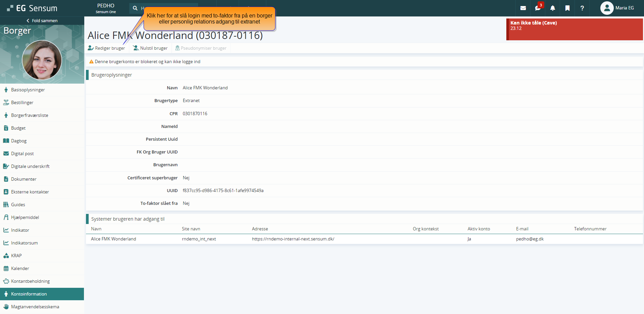The width and height of the screenshot is (644, 314).
Task: Open help question mark icon
Action: coord(582,8)
